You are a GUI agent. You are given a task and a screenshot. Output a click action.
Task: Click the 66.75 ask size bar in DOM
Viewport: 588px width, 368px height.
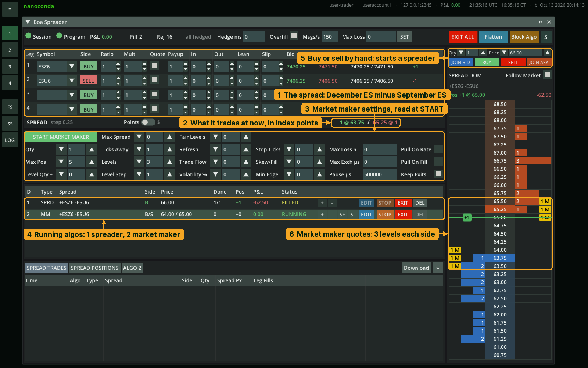(x=533, y=161)
